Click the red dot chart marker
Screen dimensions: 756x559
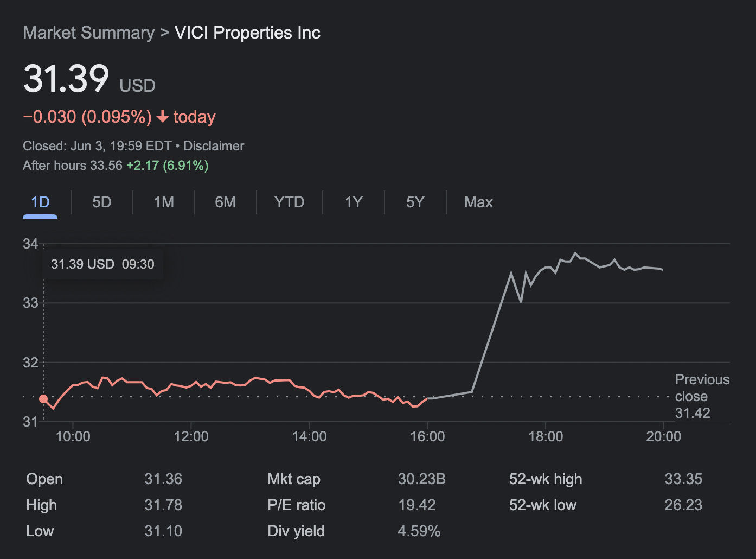point(44,398)
